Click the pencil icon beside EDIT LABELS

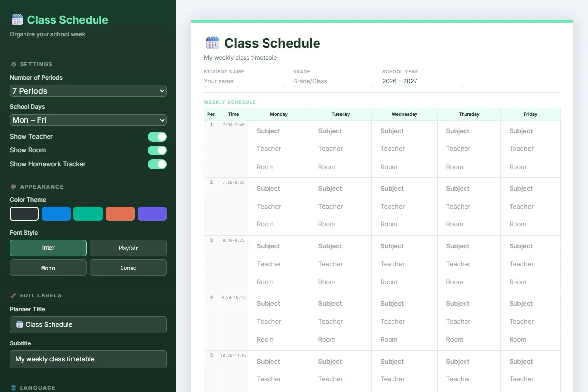pos(13,295)
